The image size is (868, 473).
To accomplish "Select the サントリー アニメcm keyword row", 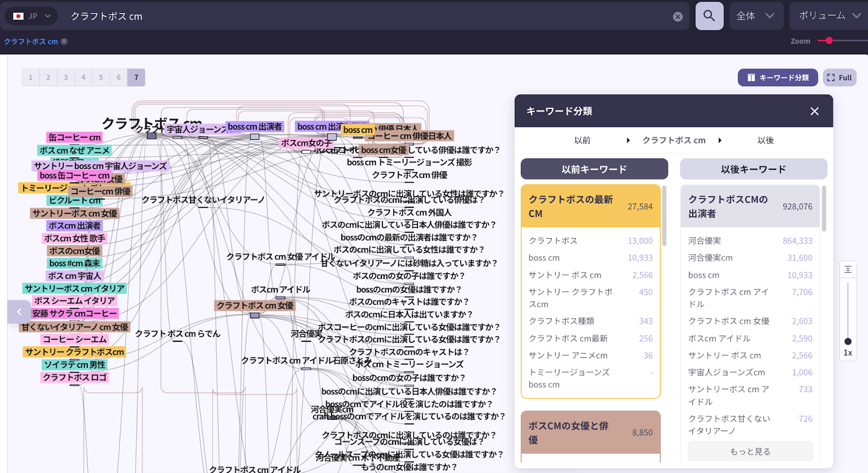I will point(591,355).
